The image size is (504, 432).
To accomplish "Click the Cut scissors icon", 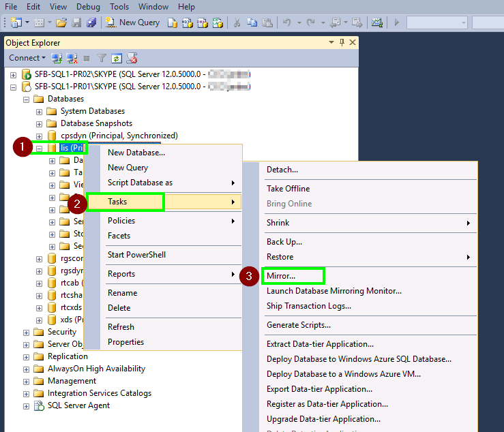I will (237, 22).
